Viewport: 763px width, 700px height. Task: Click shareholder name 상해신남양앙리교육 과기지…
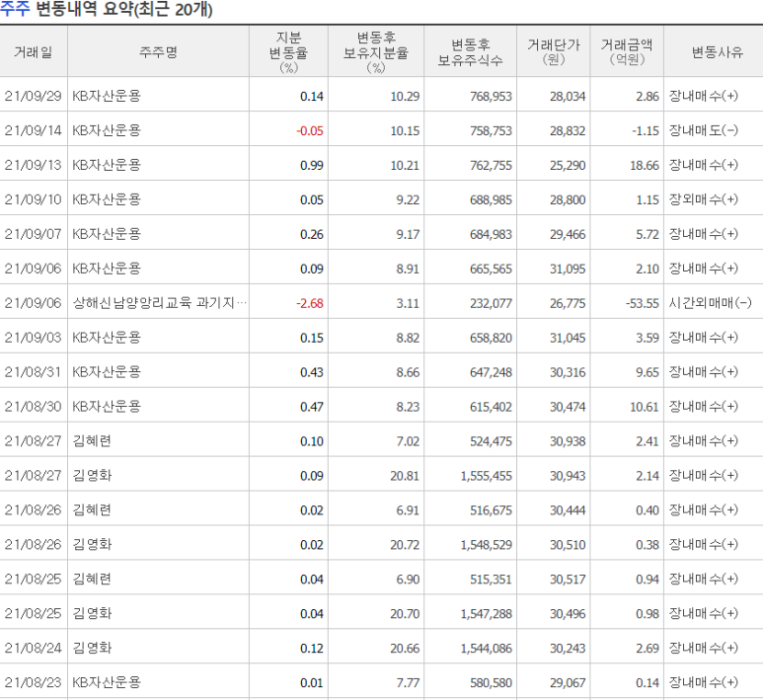160,303
